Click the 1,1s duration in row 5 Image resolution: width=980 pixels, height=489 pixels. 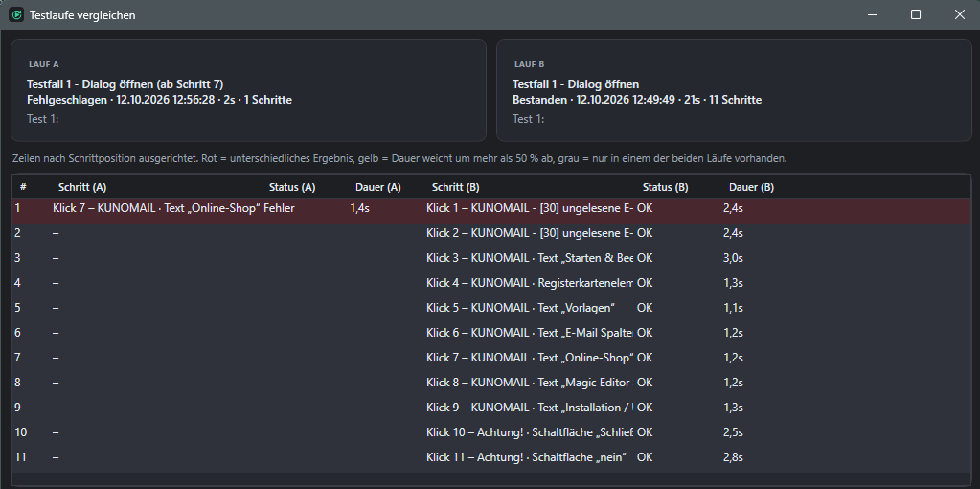click(733, 309)
